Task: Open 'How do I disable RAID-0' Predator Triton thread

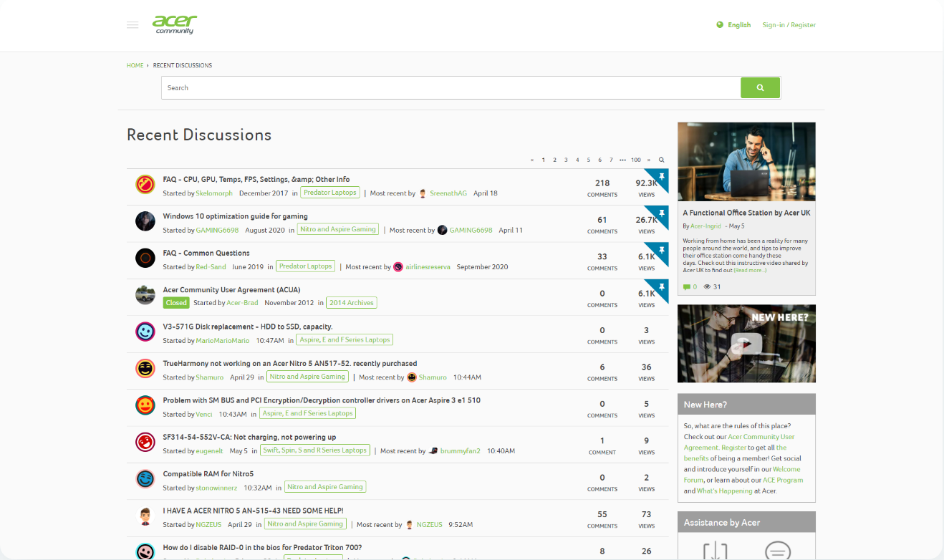Action: point(262,548)
